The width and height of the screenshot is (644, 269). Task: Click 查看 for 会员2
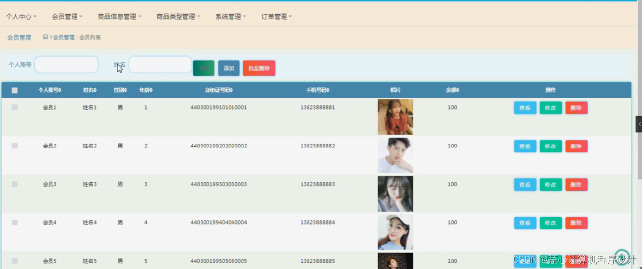525,146
